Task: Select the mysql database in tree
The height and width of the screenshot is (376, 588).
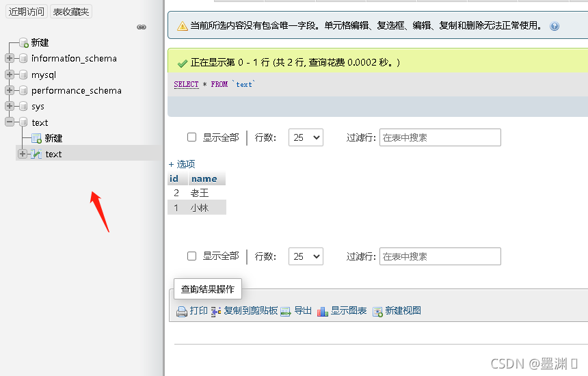Action: click(x=44, y=75)
